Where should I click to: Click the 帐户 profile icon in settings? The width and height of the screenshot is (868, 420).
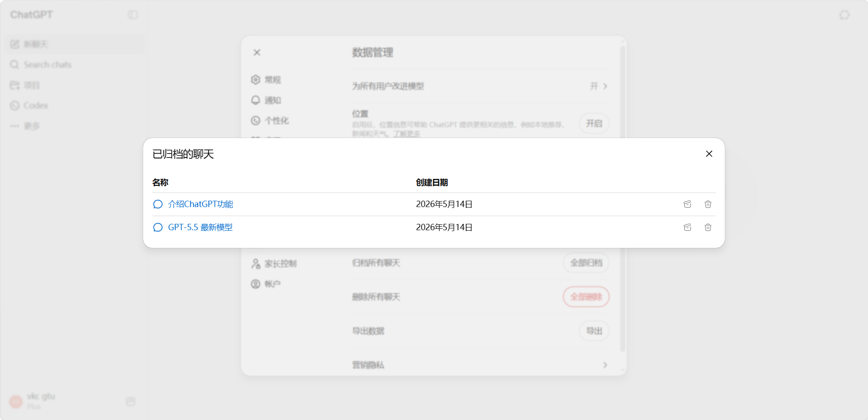click(256, 284)
